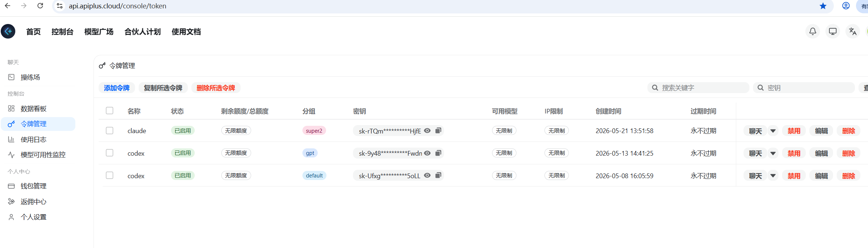
Task: Expand chat dropdown arrow for gpt-group row
Action: tap(773, 153)
